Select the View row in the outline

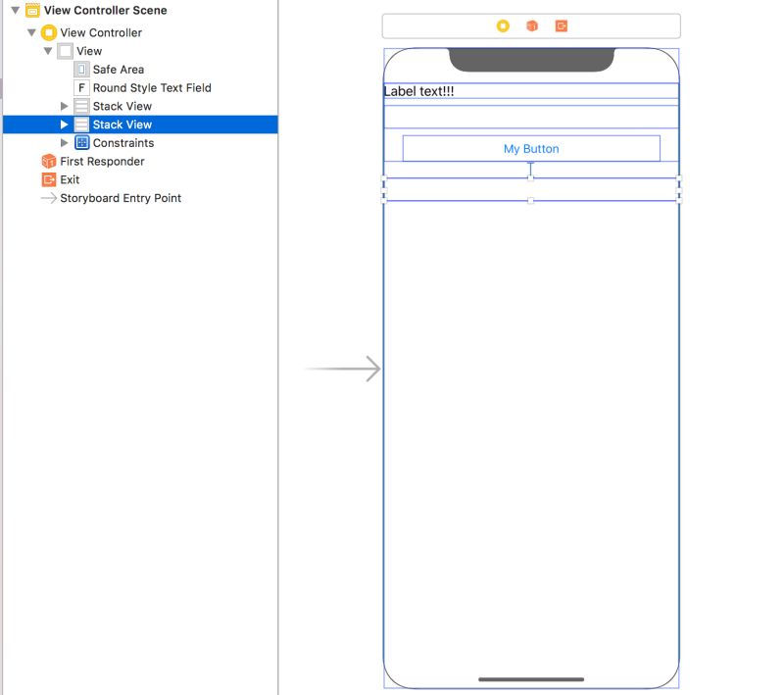(x=89, y=50)
